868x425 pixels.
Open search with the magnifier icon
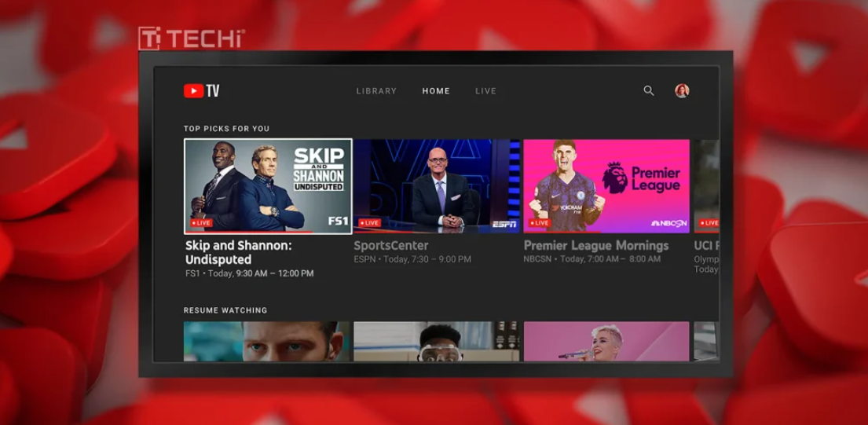coord(649,90)
